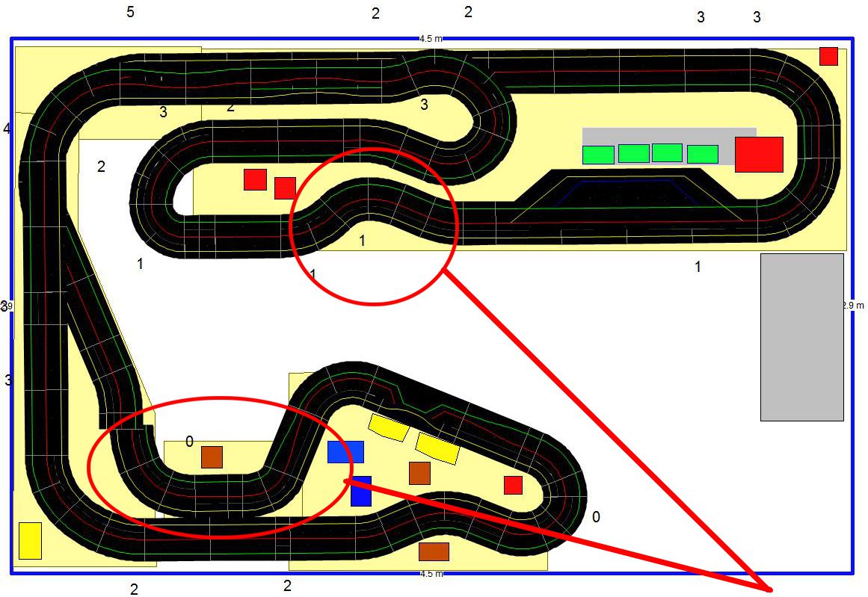The height and width of the screenshot is (597, 868).
Task: Select the orange rectangle at the bottom track edge
Action: 434,551
